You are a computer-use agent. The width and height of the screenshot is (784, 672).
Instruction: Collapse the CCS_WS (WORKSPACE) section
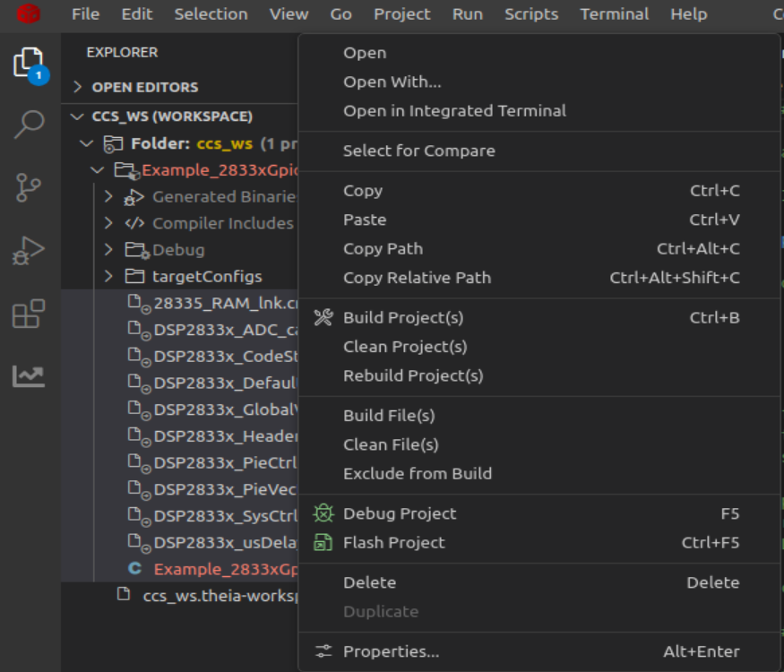pos(77,116)
